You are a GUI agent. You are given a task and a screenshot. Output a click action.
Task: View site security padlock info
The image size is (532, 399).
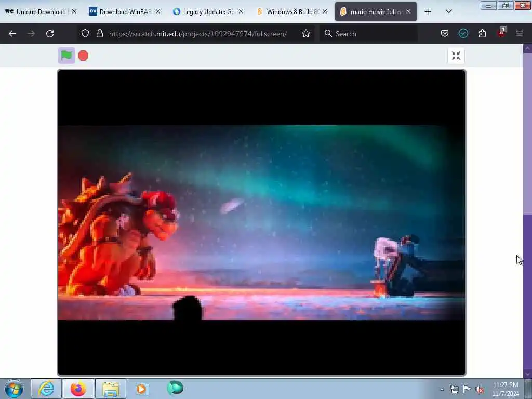coord(99,34)
